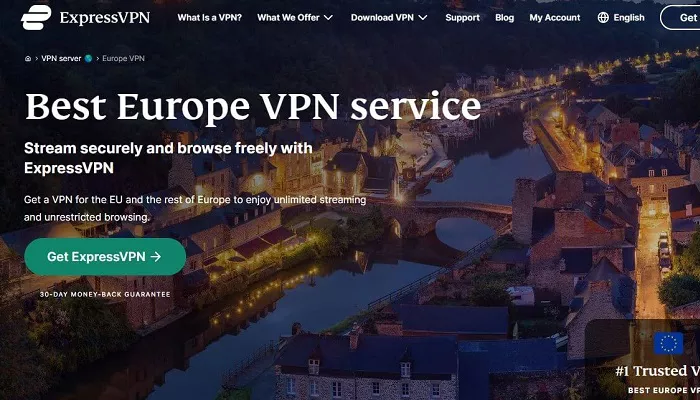This screenshot has width=700, height=400.
Task: Click the Europe VPN breadcrumb item
Action: coord(123,58)
